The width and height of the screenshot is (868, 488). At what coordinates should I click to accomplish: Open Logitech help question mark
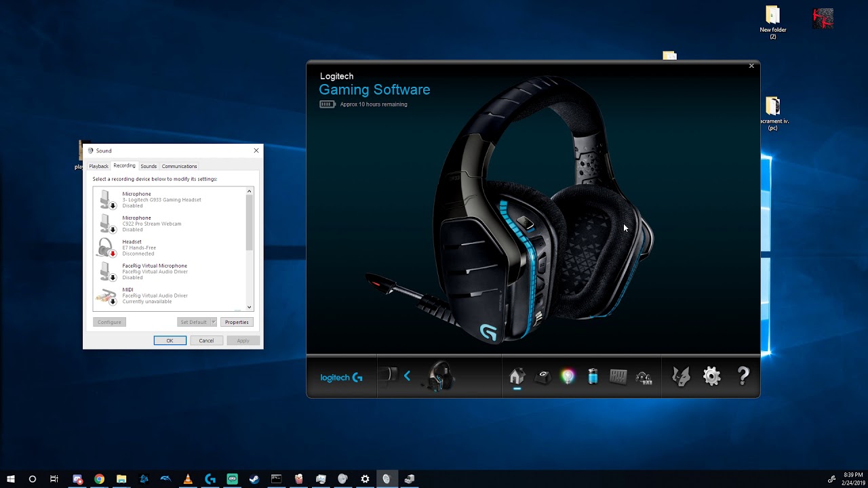743,376
